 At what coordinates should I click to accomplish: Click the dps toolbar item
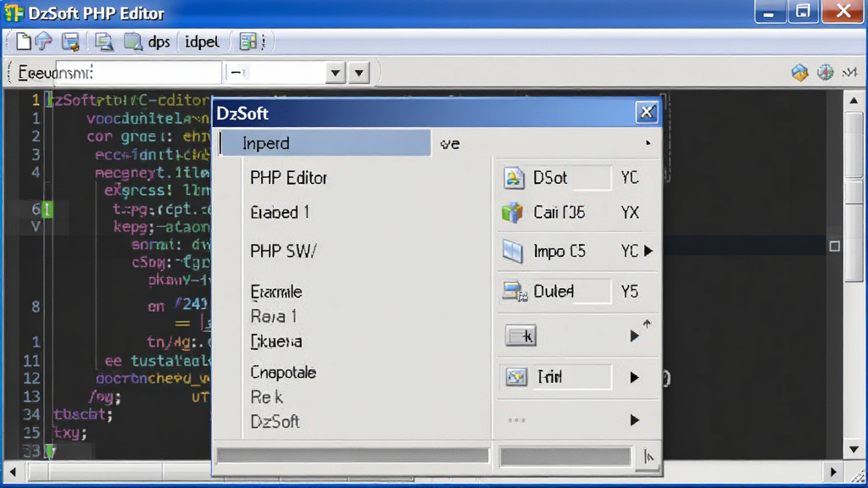[x=159, y=42]
